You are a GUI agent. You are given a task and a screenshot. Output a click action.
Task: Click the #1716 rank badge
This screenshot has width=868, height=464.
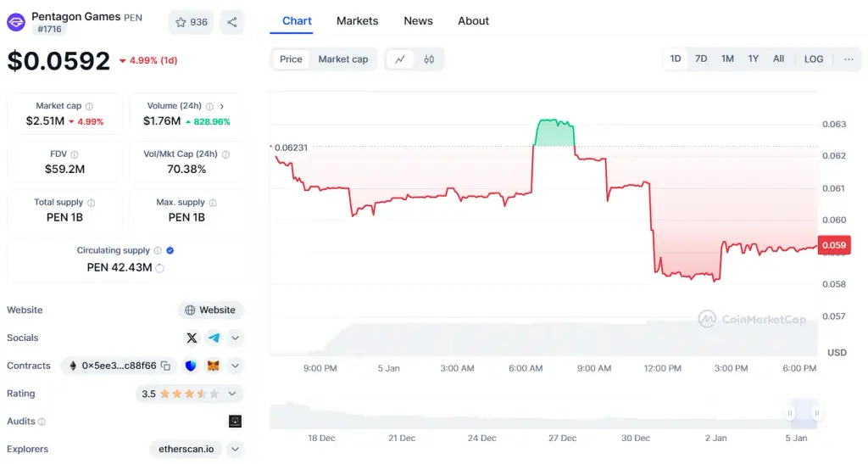pyautogui.click(x=49, y=30)
